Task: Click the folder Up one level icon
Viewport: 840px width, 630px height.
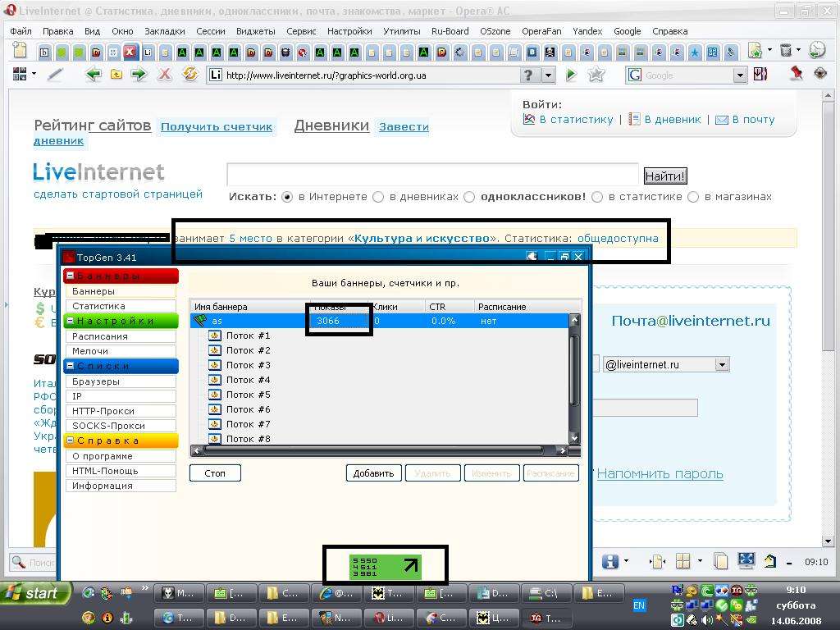Action: click(x=116, y=75)
